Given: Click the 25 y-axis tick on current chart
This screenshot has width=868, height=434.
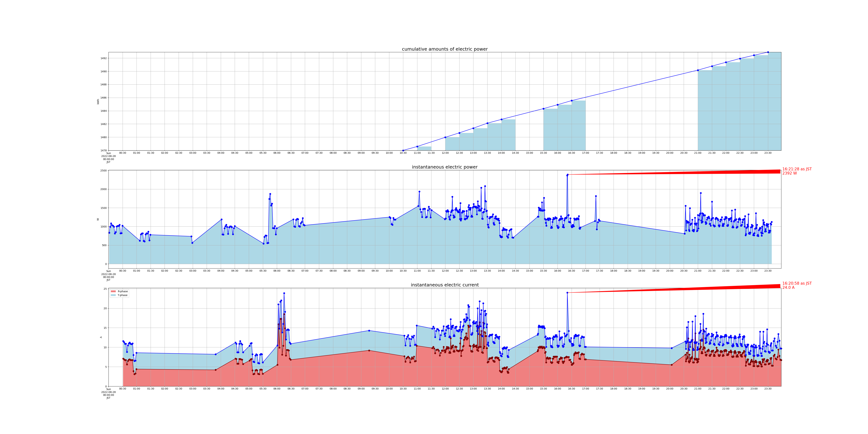Looking at the screenshot, I should [105, 289].
